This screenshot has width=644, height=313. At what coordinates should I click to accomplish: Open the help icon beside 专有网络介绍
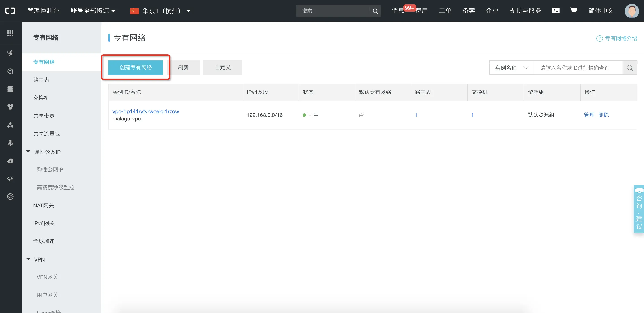[599, 39]
